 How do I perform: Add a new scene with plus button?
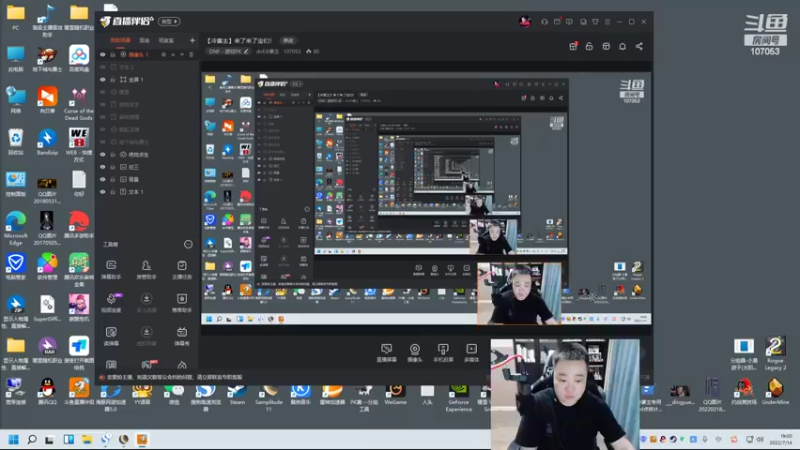[x=192, y=40]
